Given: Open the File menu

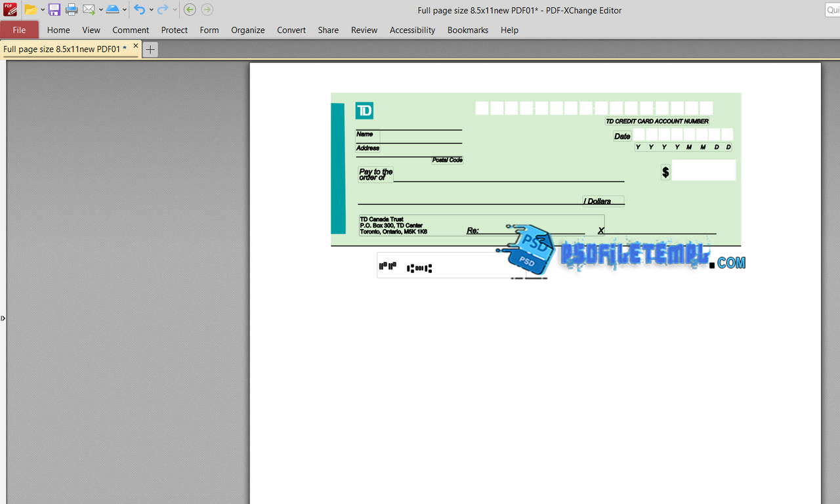Looking at the screenshot, I should pos(20,30).
